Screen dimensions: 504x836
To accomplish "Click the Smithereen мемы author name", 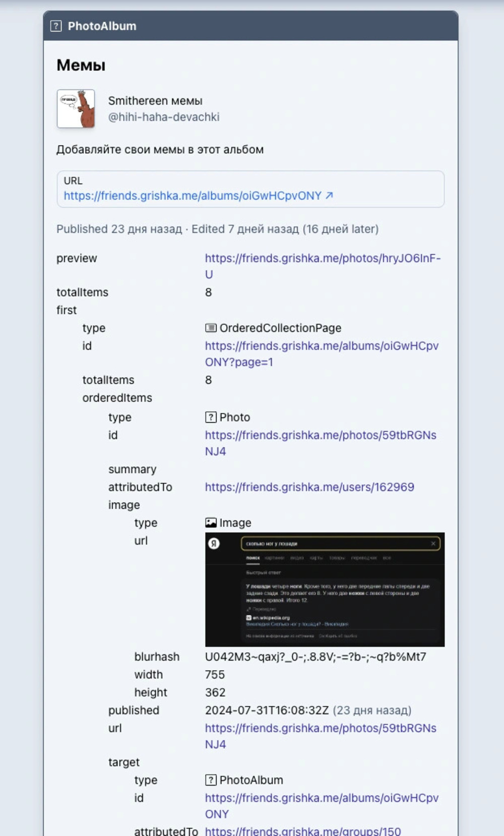I will pos(155,101).
